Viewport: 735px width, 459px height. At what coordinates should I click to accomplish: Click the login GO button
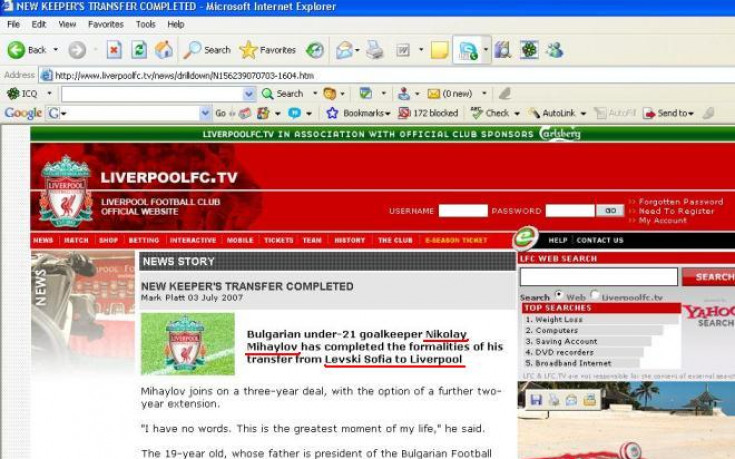610,211
